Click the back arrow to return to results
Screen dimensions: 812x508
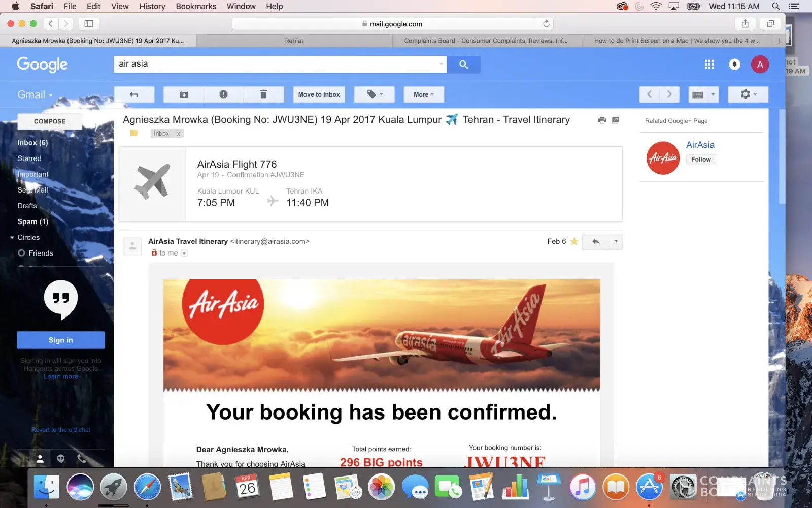[x=134, y=94]
